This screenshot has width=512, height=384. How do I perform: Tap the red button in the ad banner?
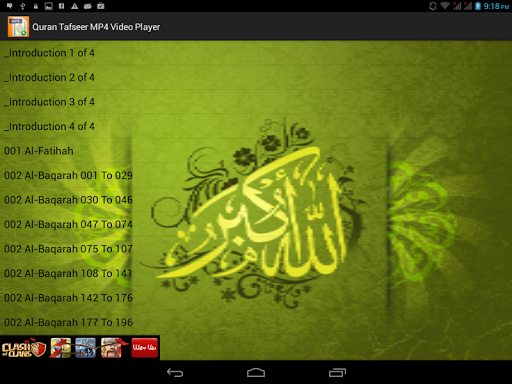[144, 348]
